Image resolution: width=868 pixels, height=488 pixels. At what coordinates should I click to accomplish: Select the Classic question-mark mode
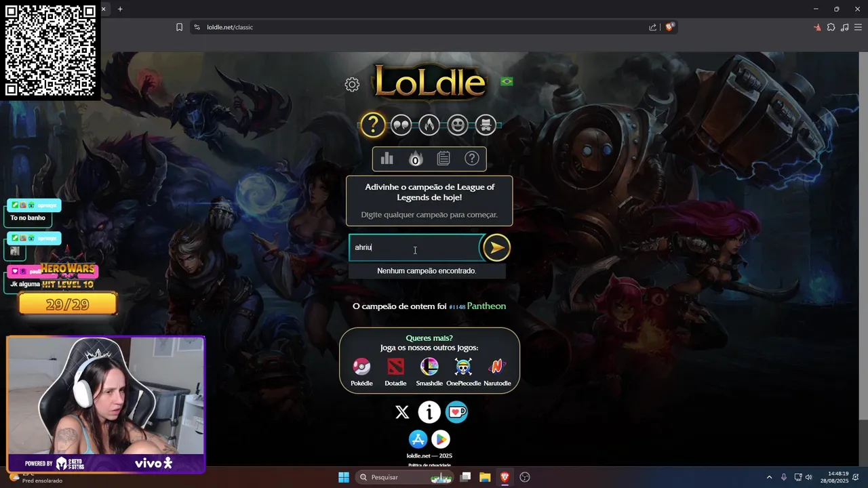click(373, 125)
